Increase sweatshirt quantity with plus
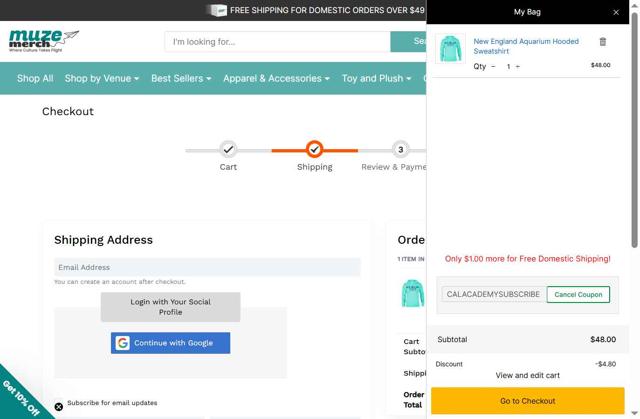This screenshot has height=419, width=640. pyautogui.click(x=518, y=67)
